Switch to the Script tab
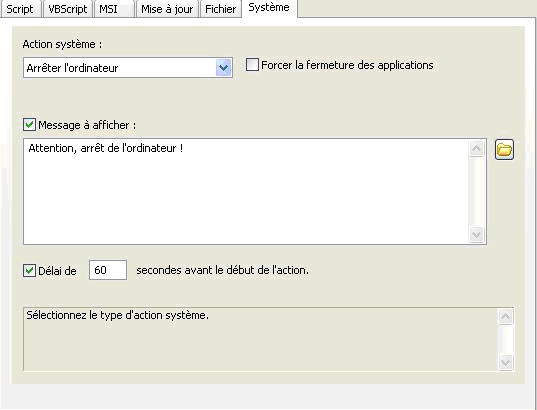The height and width of the screenshot is (410, 537). tap(20, 9)
